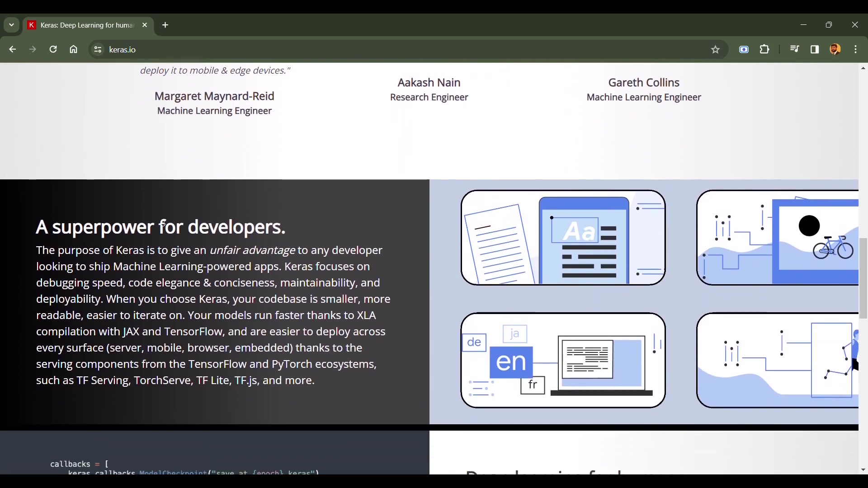This screenshot has width=868, height=488.
Task: Toggle the Chrome side panel
Action: click(x=815, y=49)
